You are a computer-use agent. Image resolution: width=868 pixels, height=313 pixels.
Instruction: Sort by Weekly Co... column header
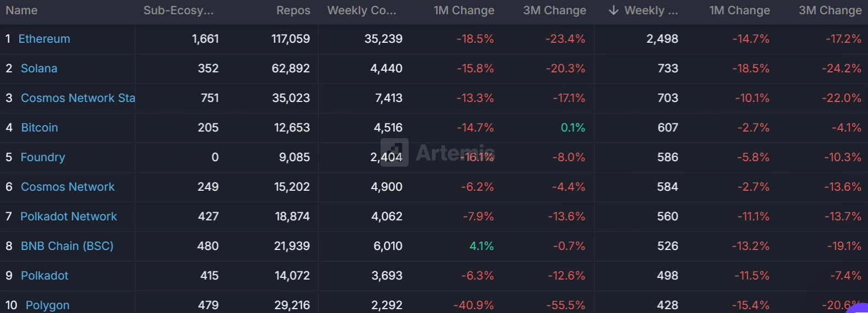361,10
